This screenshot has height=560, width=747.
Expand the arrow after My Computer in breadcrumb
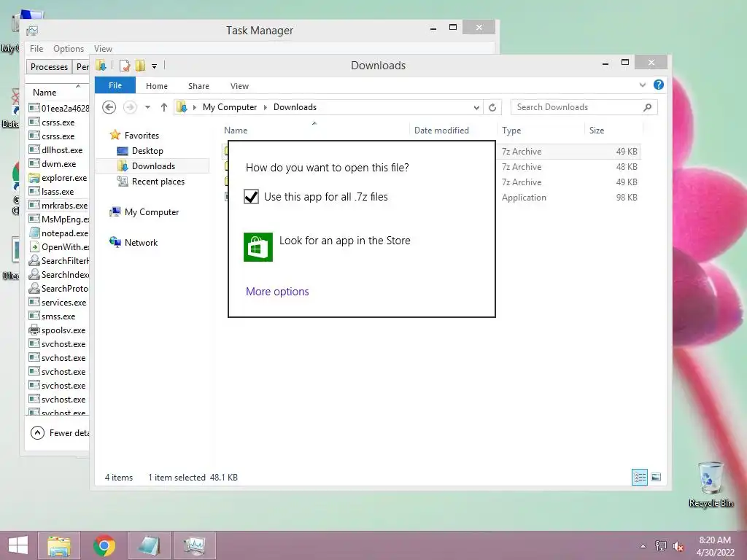tap(266, 107)
